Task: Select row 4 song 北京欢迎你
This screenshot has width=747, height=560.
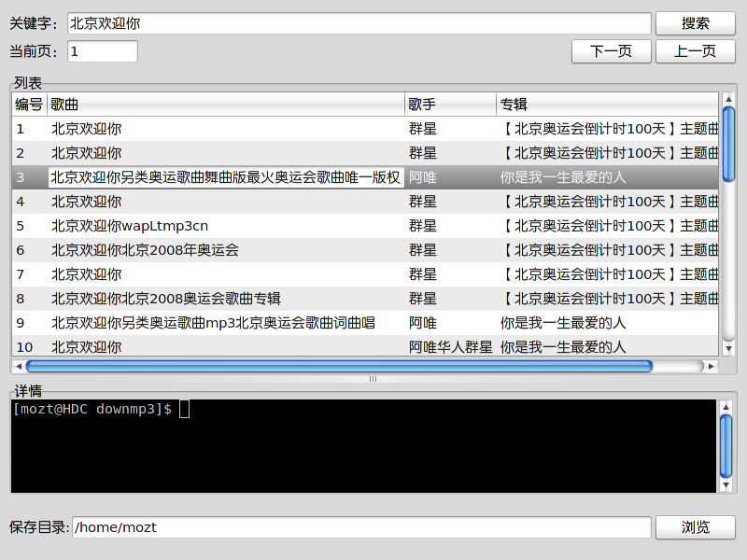Action: pos(86,202)
